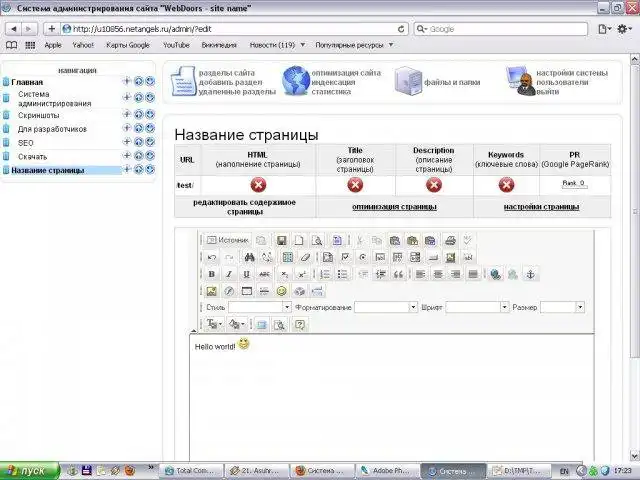Click the binoculars Find icon
640x480 pixels.
249,257
